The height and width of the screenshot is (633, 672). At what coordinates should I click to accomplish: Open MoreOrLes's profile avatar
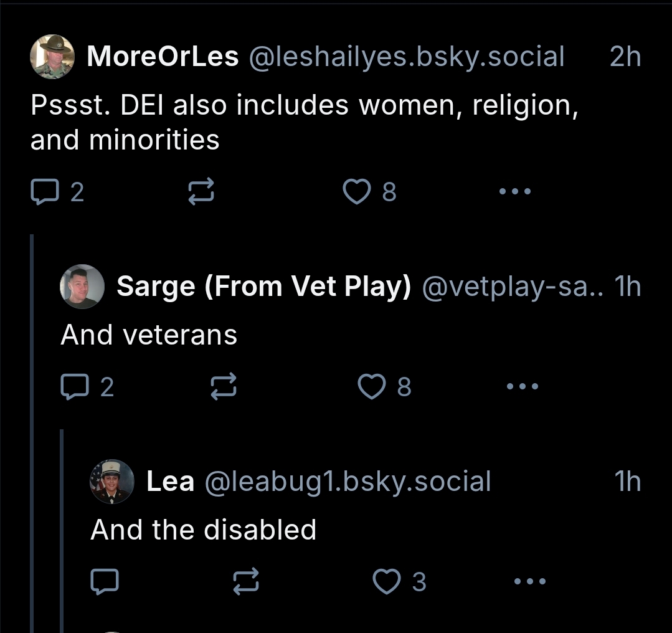click(52, 57)
